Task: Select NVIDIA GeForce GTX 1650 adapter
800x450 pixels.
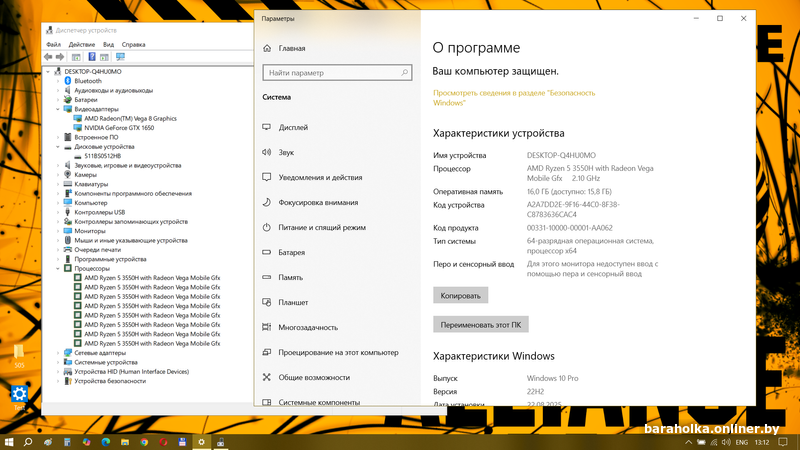Action: tap(119, 128)
